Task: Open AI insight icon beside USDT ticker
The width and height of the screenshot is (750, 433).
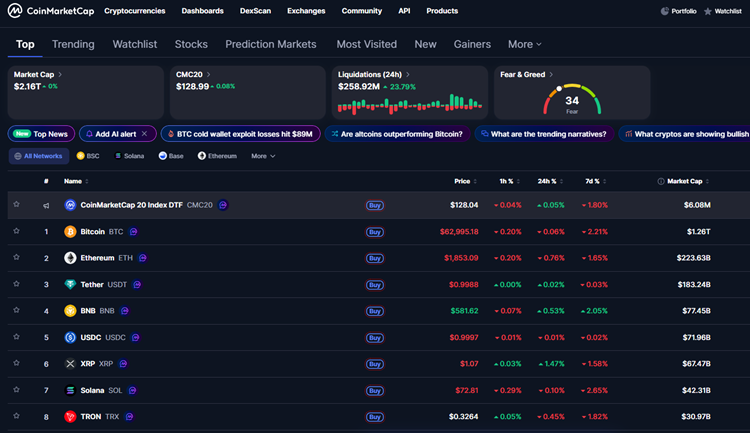Action: click(x=137, y=285)
